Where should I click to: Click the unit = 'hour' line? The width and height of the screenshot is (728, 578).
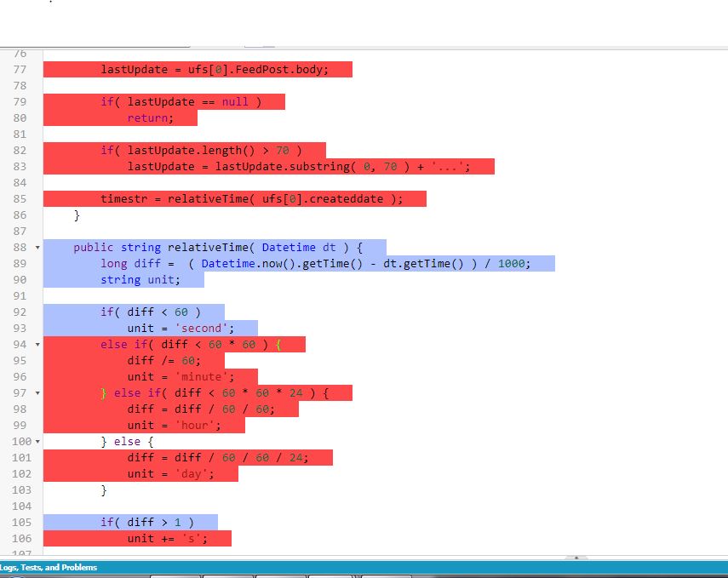[174, 426]
